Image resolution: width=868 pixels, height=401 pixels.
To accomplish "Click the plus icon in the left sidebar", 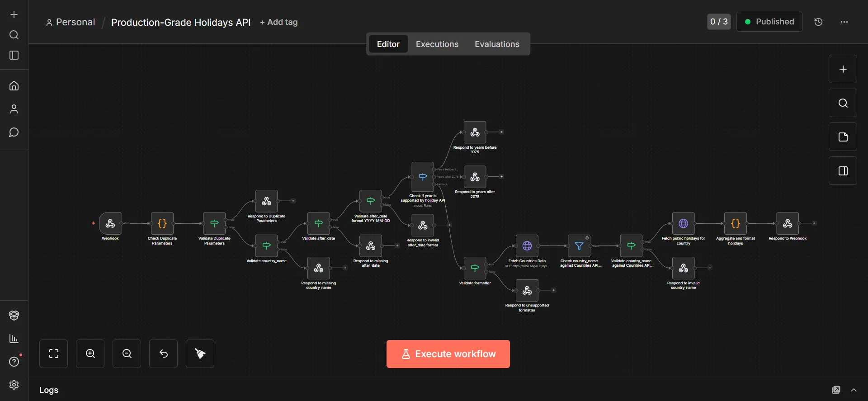I will click(x=14, y=14).
